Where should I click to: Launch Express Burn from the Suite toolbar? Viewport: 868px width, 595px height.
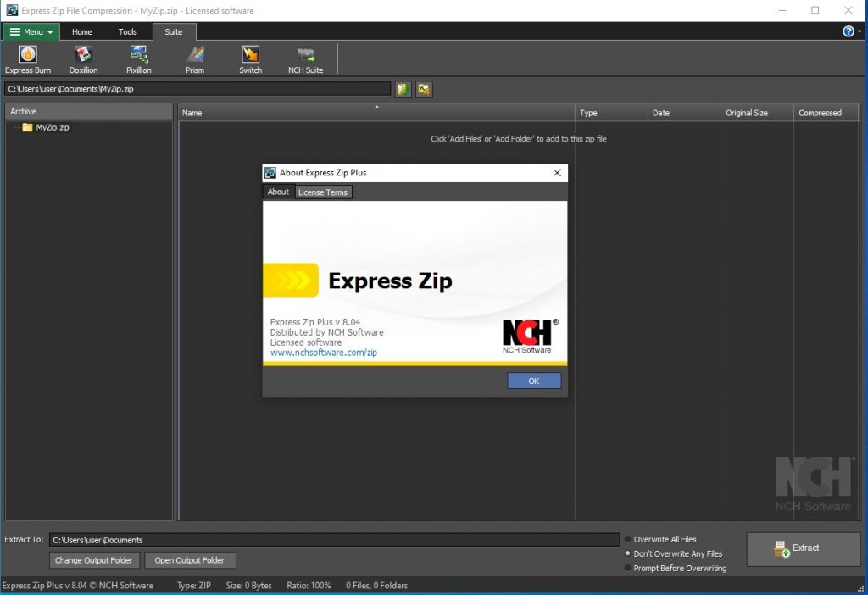click(28, 59)
